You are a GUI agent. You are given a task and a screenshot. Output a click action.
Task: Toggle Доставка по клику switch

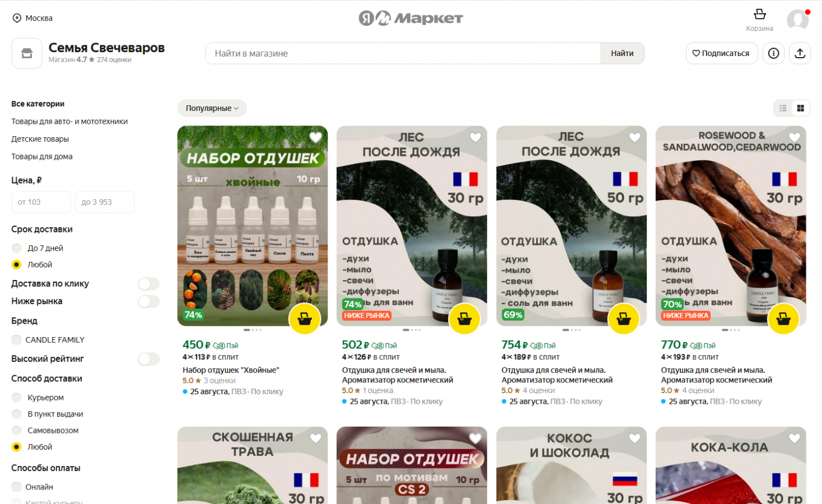(148, 284)
